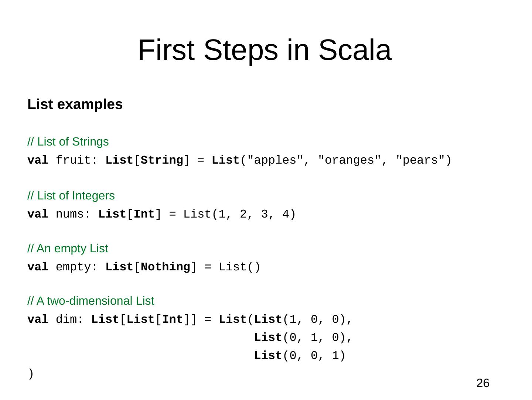Click the variable name "dim"
Image resolution: width=532 pixels, height=400 pixels.
pos(66,319)
